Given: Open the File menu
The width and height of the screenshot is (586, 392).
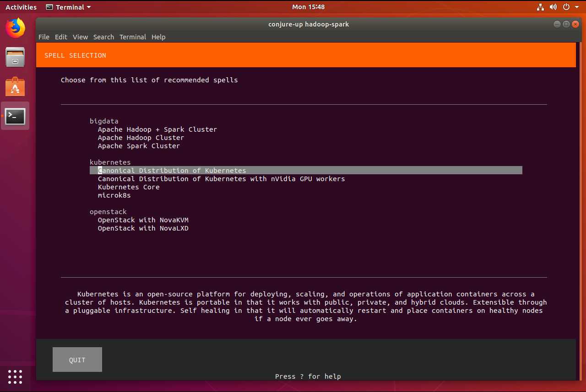Looking at the screenshot, I should pos(44,37).
